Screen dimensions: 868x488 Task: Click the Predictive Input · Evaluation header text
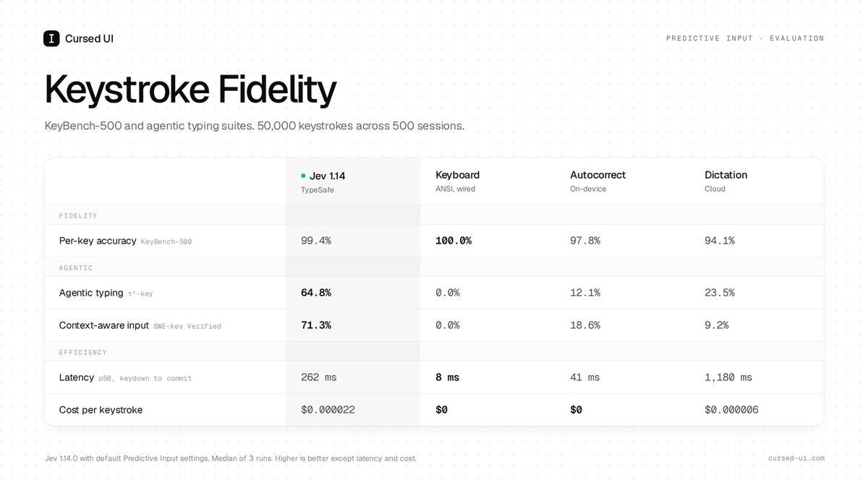(x=745, y=38)
